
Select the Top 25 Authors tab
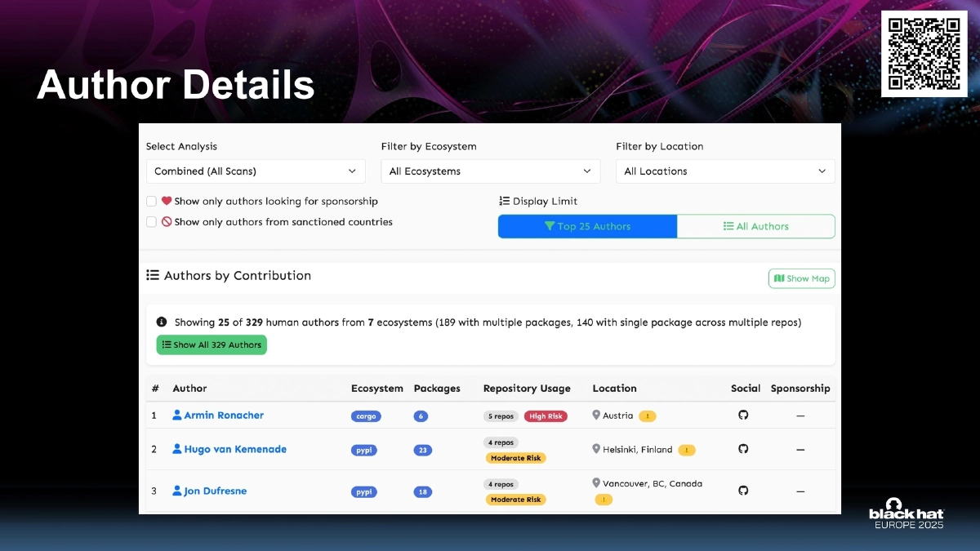(587, 226)
